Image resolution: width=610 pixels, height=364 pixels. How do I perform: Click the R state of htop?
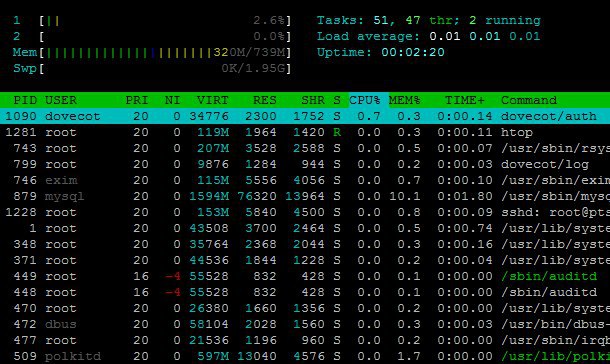[x=337, y=132]
